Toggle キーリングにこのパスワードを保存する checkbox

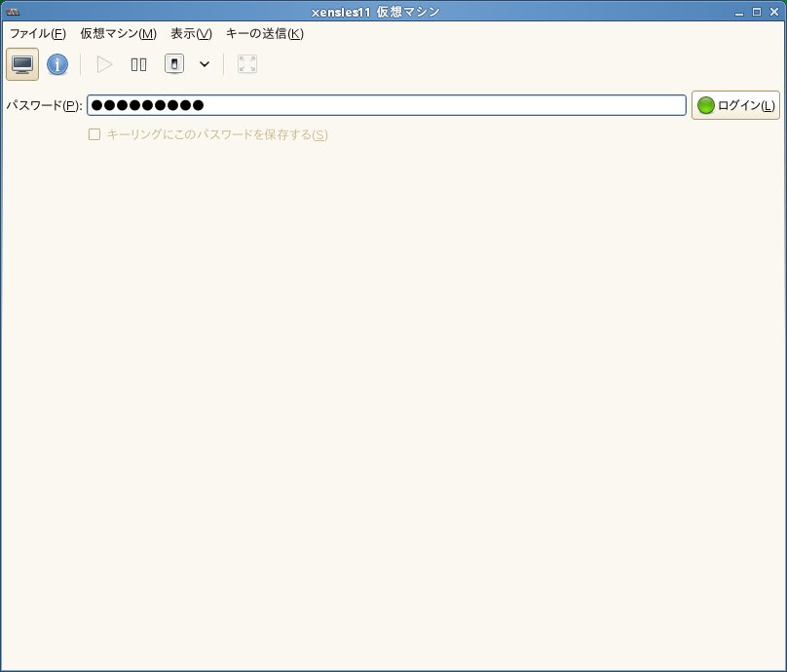pyautogui.click(x=94, y=134)
